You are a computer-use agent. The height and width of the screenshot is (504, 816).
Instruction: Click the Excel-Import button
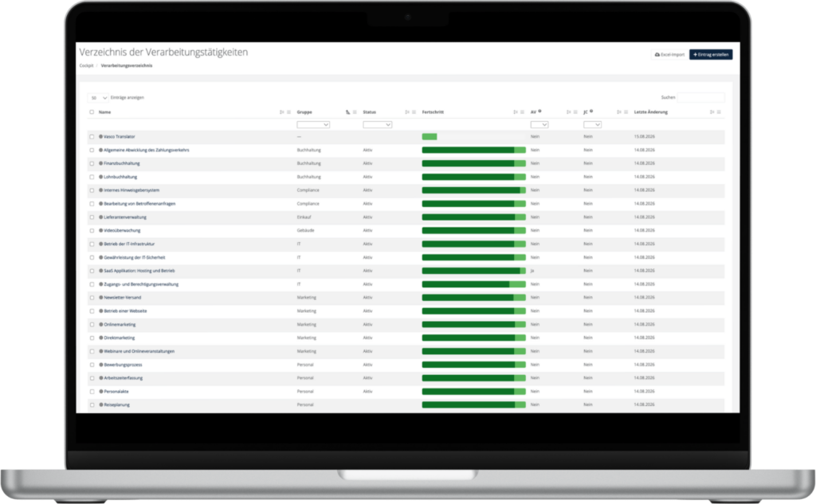(x=669, y=55)
